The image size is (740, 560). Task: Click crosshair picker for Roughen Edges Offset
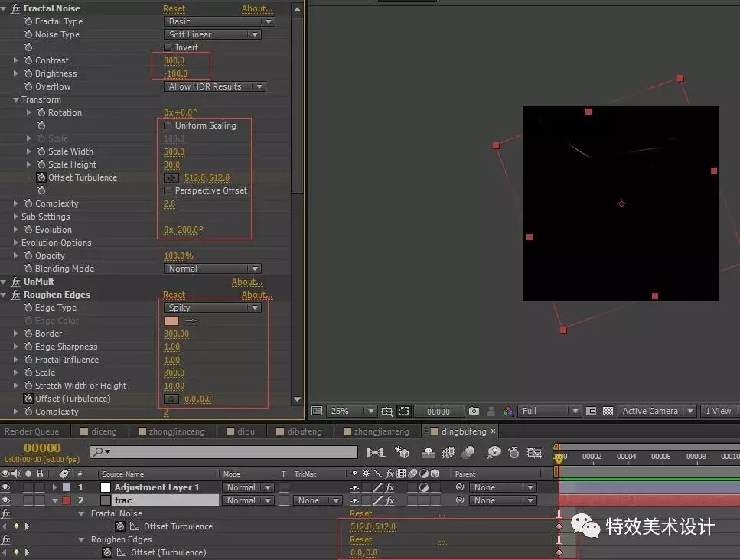point(171,399)
